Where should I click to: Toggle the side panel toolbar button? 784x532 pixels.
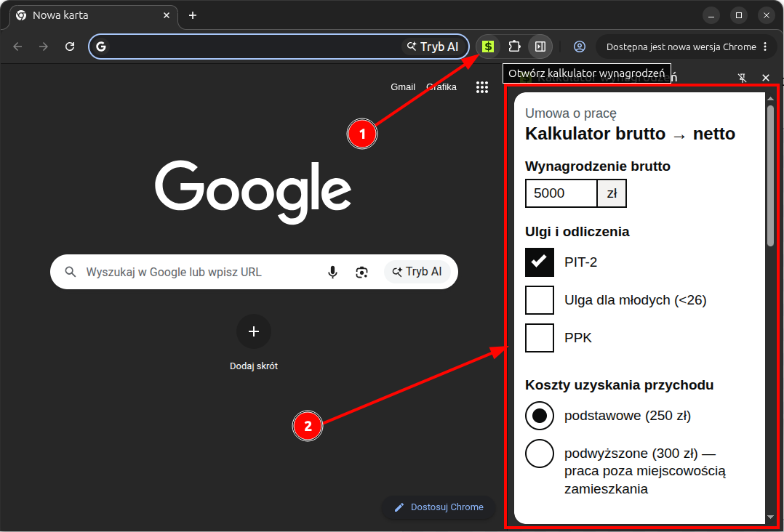point(540,47)
